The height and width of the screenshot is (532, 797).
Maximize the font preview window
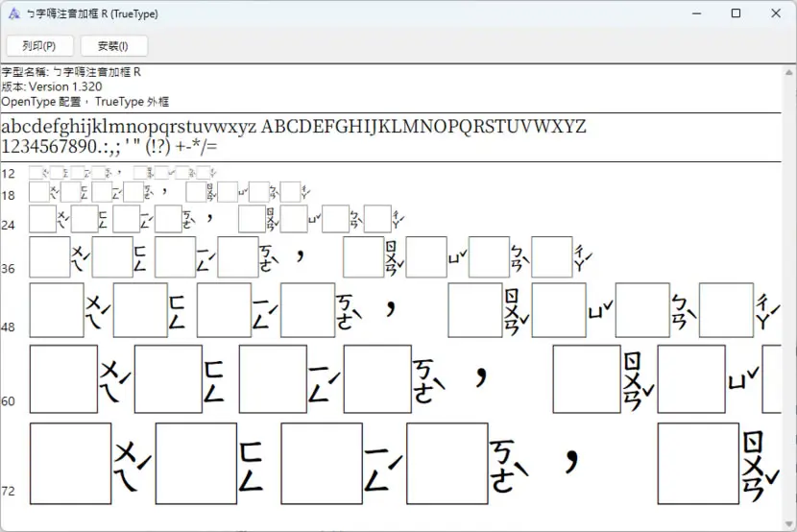[x=736, y=13]
